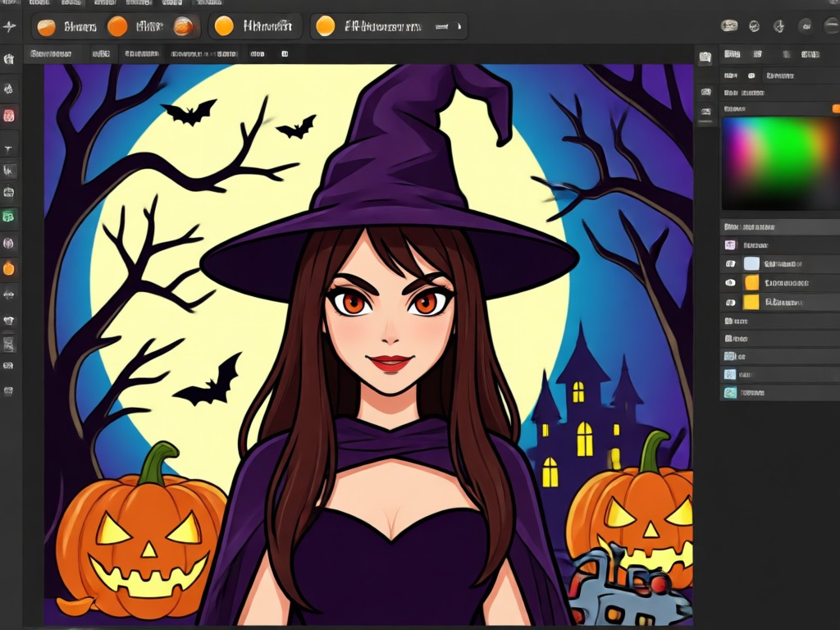This screenshot has width=840, height=630.
Task: Click the second short label in the options bar
Action: (101, 53)
